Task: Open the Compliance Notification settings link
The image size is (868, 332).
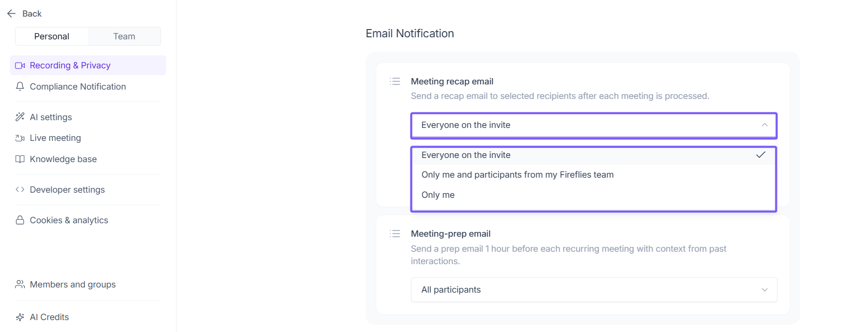Action: pyautogui.click(x=78, y=86)
